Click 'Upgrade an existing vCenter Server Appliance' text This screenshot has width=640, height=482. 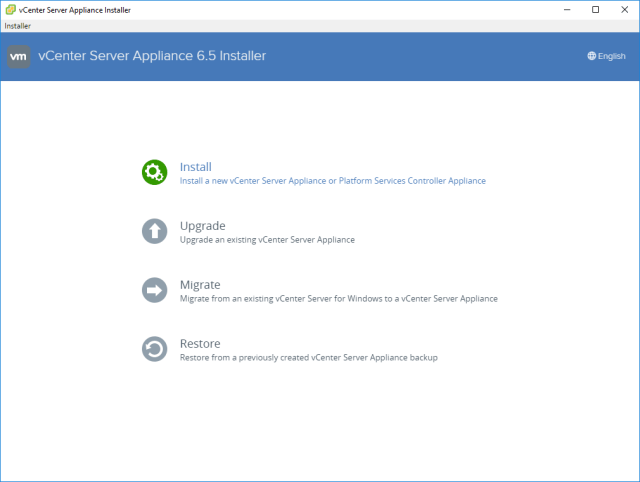click(x=267, y=240)
